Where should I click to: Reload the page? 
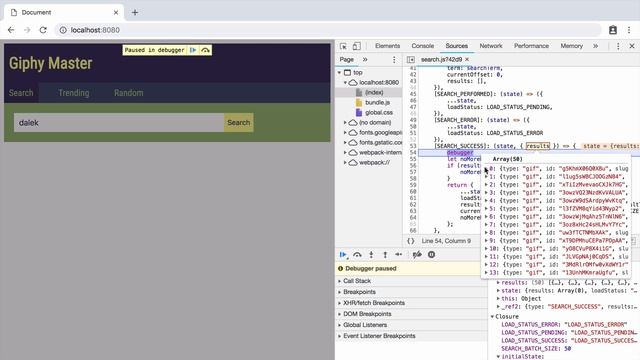(43, 30)
